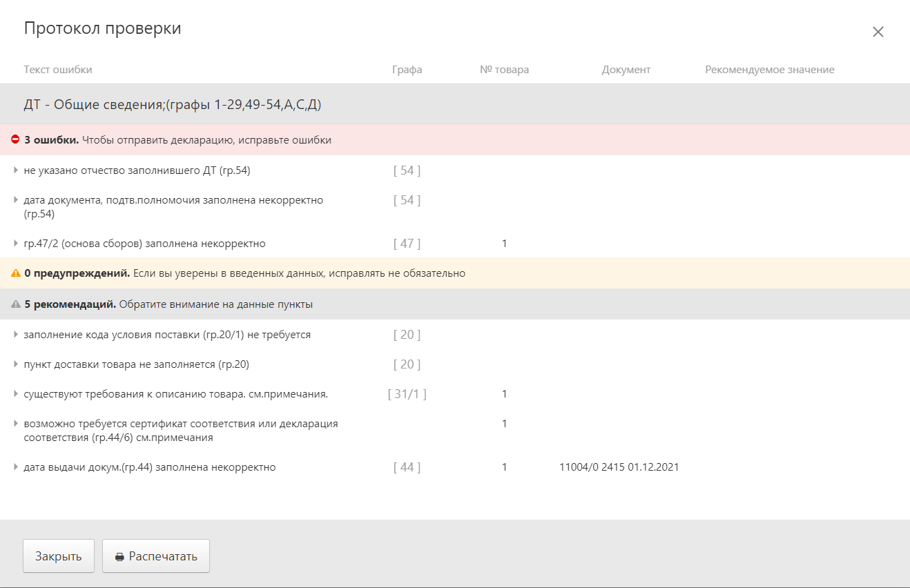The width and height of the screenshot is (910, 588).
Task: Expand the 'заполнение кода условия поставки' arrow
Action: (x=16, y=334)
